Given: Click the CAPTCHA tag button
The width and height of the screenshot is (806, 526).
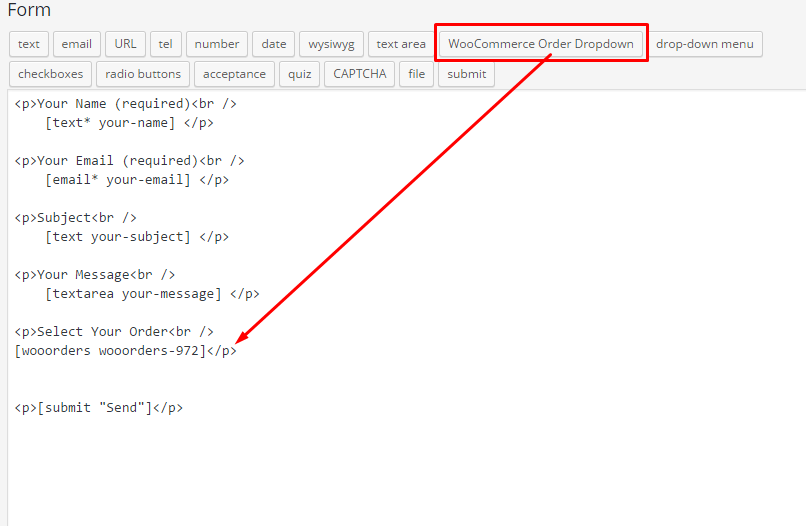Looking at the screenshot, I should 359,74.
